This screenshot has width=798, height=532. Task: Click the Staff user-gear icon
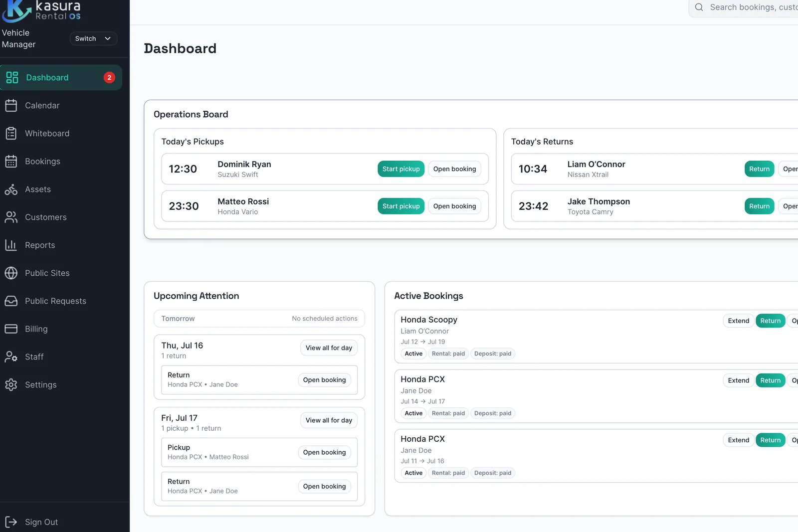(x=11, y=356)
